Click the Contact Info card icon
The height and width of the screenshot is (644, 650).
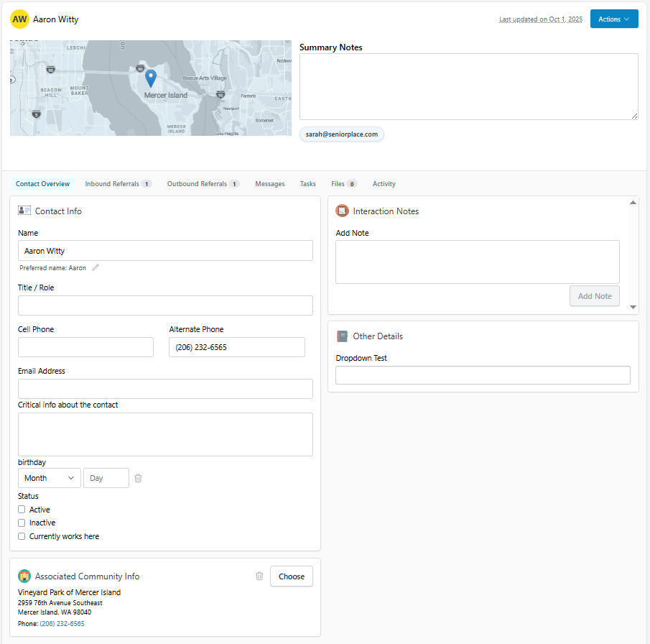[24, 211]
